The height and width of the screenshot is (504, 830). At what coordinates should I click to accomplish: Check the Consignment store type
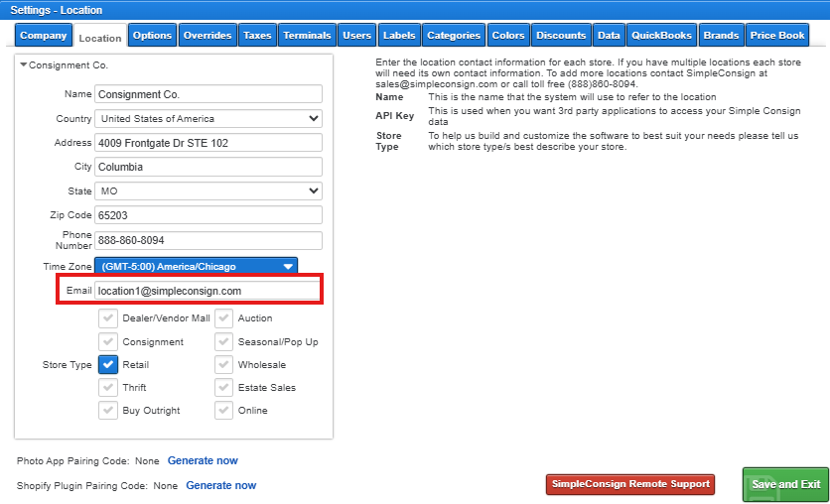tap(108, 342)
